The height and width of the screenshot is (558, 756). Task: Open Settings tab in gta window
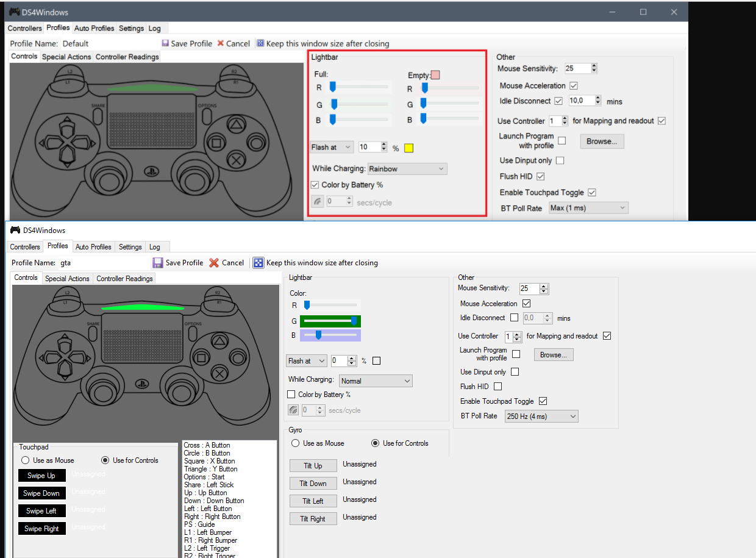click(x=130, y=247)
